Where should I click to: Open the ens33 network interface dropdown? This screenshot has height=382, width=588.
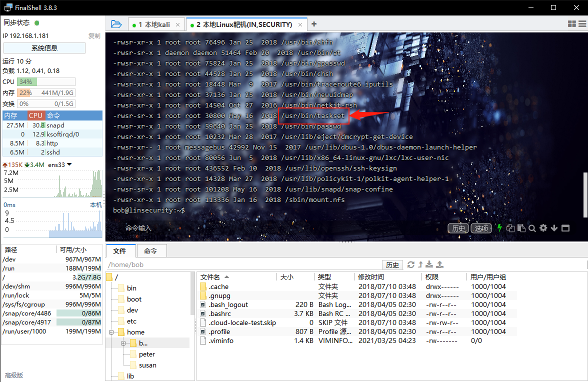tap(68, 164)
